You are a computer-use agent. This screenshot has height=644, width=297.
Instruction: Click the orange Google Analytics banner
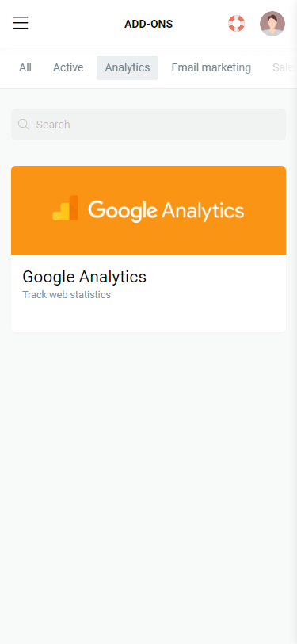(149, 210)
